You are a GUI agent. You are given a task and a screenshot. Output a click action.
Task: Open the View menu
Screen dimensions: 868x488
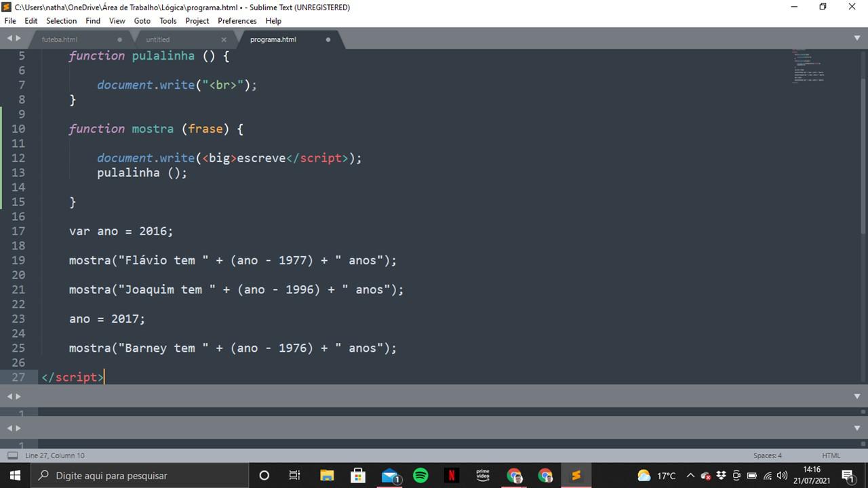click(117, 21)
